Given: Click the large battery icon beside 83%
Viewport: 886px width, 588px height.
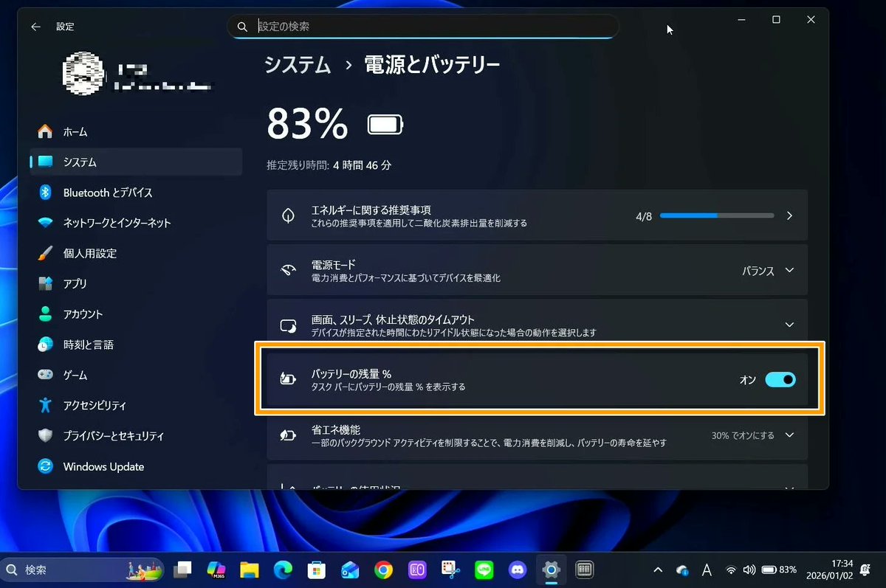Looking at the screenshot, I should (x=386, y=124).
